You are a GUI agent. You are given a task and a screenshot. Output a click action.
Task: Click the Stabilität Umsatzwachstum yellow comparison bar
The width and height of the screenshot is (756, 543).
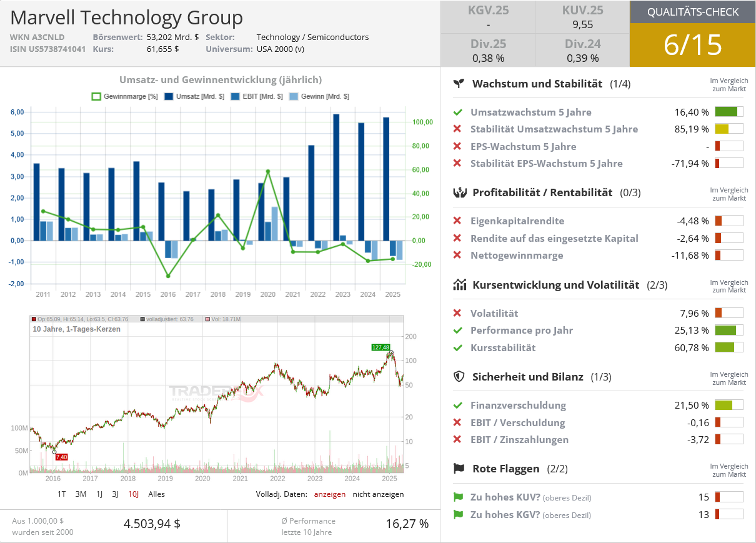pyautogui.click(x=729, y=129)
